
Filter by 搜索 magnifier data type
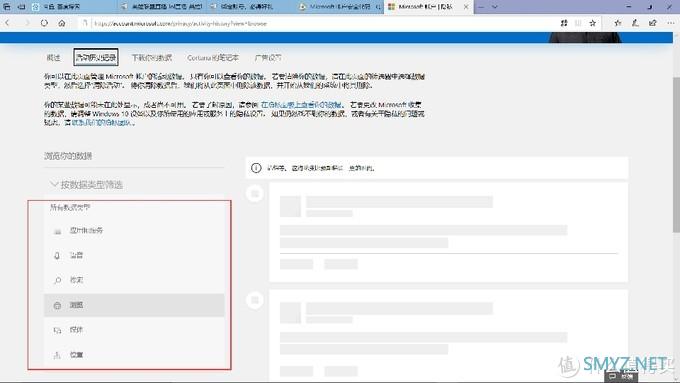pos(134,280)
